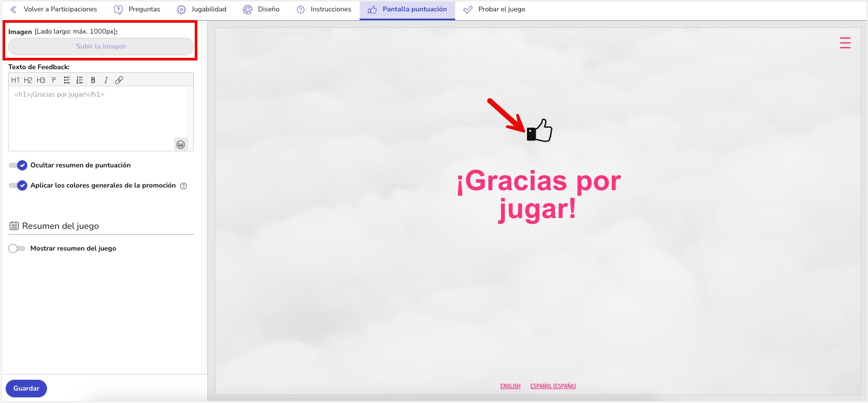Click the H1 heading format icon

[x=15, y=80]
